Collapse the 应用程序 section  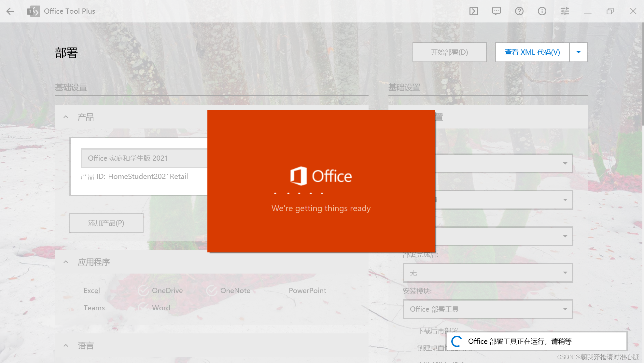click(x=66, y=262)
